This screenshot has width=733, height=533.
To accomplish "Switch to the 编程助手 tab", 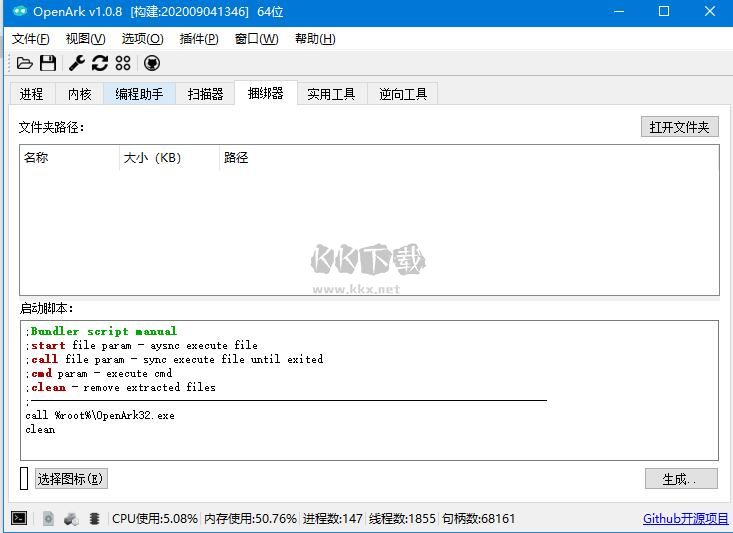I will pyautogui.click(x=139, y=94).
